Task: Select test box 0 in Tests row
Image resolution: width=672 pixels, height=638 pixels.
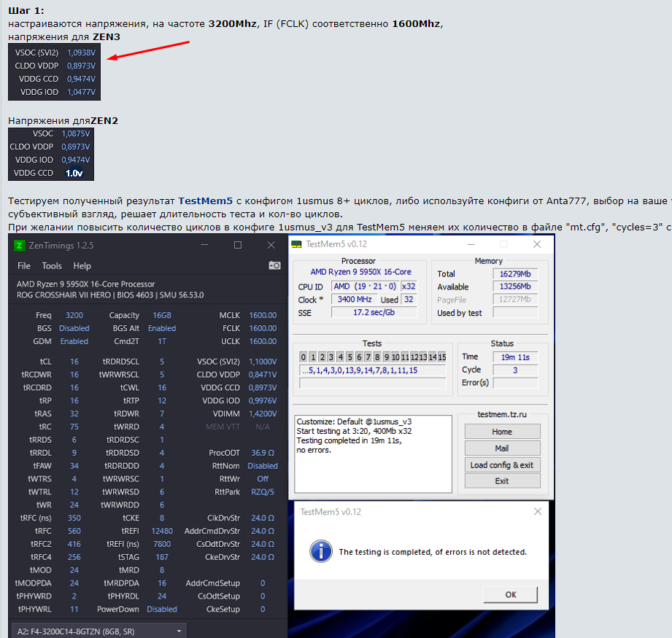Action: pyautogui.click(x=303, y=357)
